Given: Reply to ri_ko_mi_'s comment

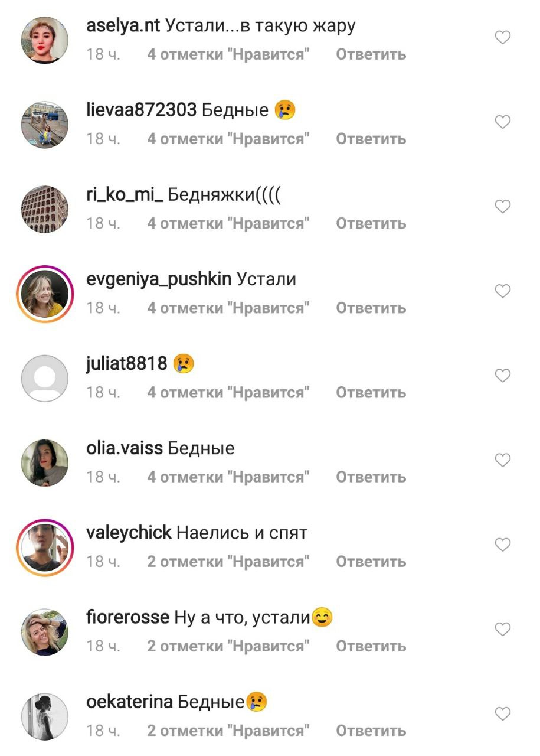Looking at the screenshot, I should (371, 223).
